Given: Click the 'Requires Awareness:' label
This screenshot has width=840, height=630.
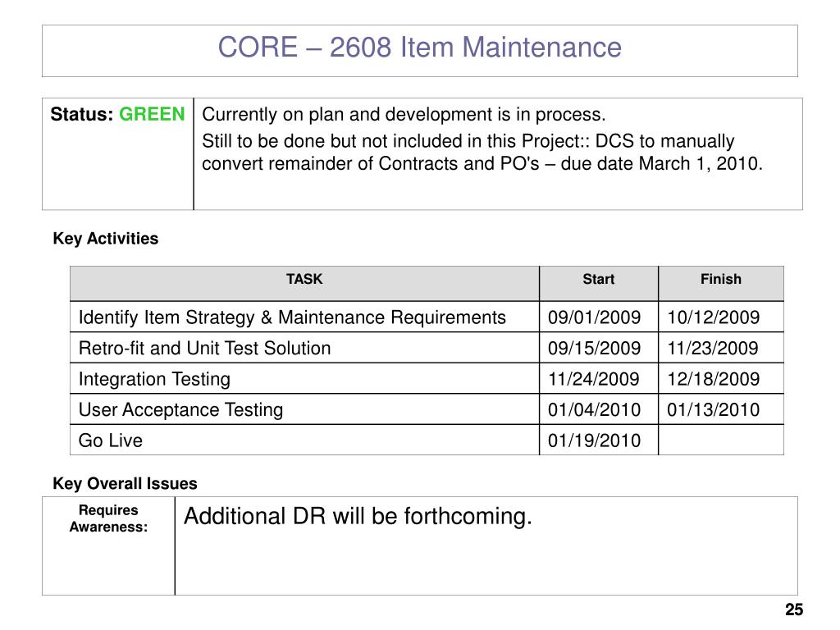Looking at the screenshot, I should tap(108, 518).
